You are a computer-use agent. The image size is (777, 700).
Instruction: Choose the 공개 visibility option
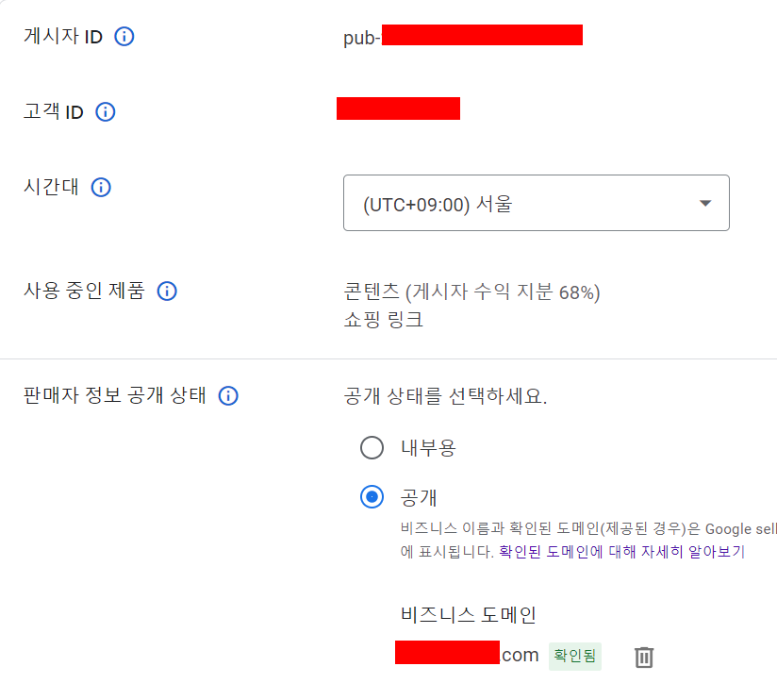point(372,497)
